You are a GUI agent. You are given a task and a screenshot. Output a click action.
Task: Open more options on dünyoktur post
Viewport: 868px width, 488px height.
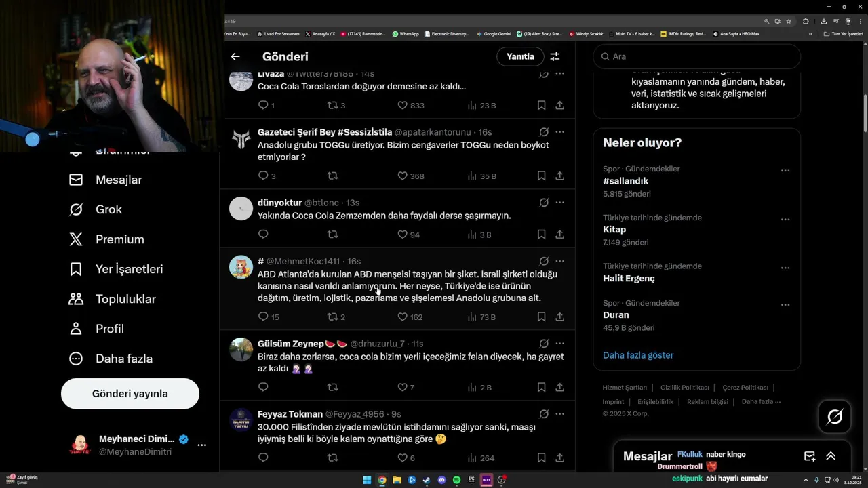click(559, 203)
